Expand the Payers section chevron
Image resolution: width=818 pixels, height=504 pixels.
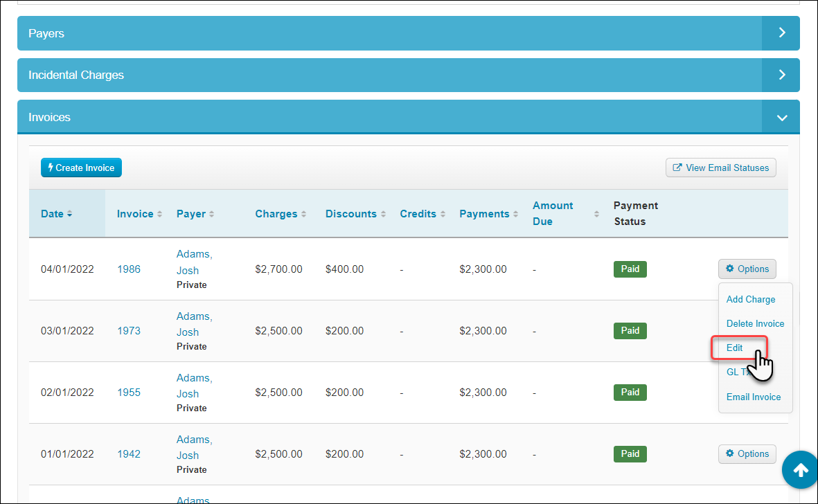(781, 33)
